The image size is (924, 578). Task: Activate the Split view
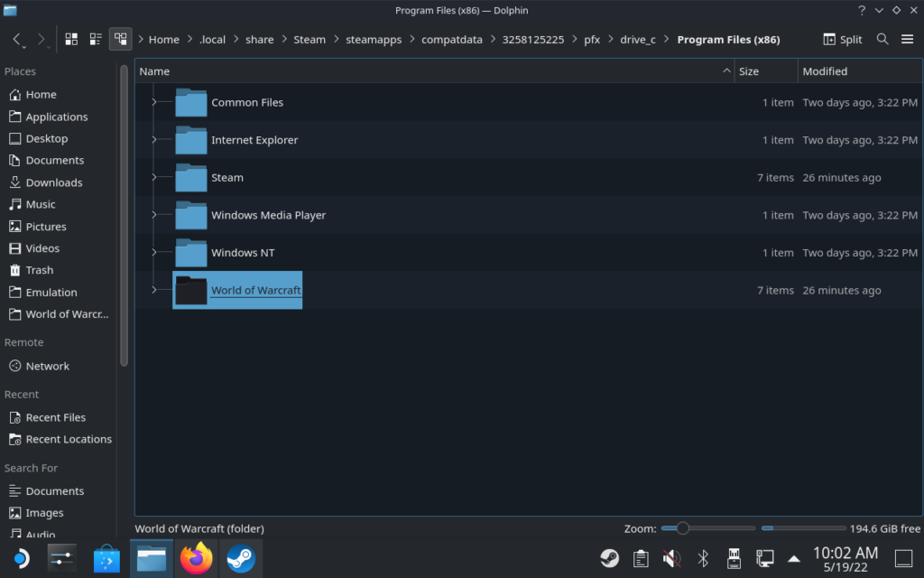pyautogui.click(x=841, y=39)
